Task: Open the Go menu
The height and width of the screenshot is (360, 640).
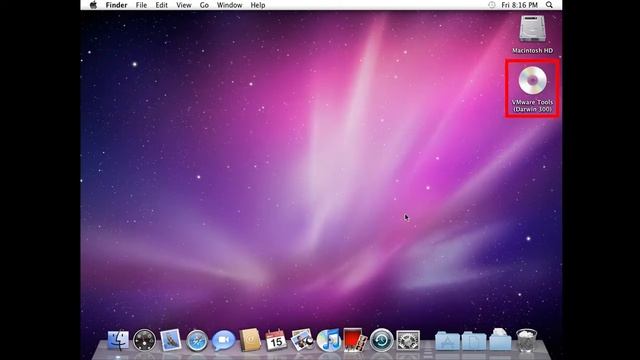Action: 204,5
